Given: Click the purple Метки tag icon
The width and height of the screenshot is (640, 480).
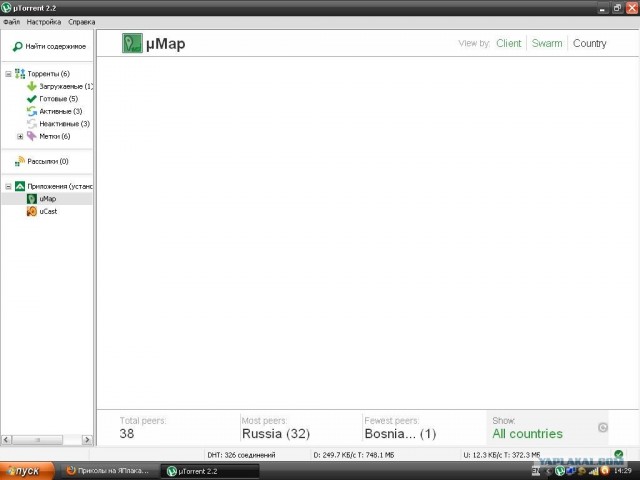Looking at the screenshot, I should 32,136.
